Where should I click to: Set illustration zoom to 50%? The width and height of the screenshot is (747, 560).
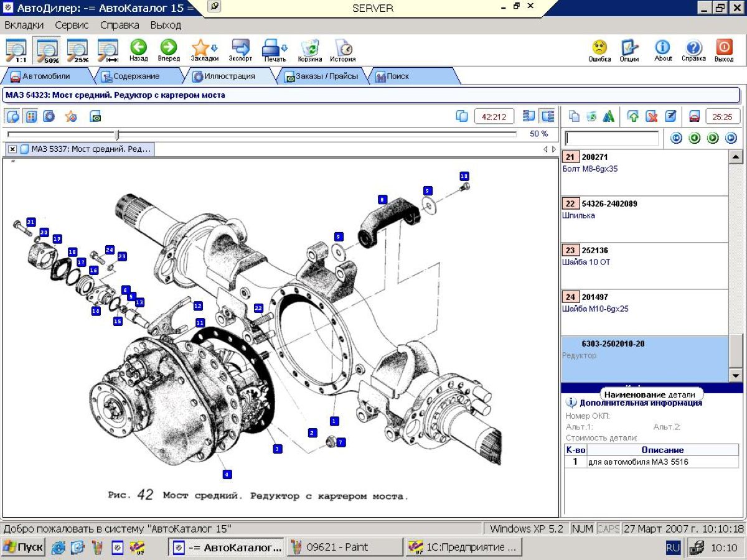pos(47,51)
